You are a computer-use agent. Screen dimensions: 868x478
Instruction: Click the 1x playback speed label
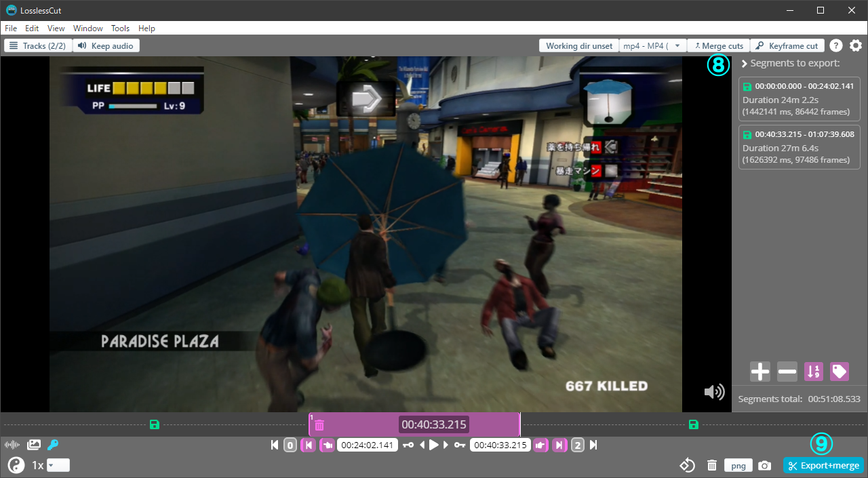[x=38, y=465]
